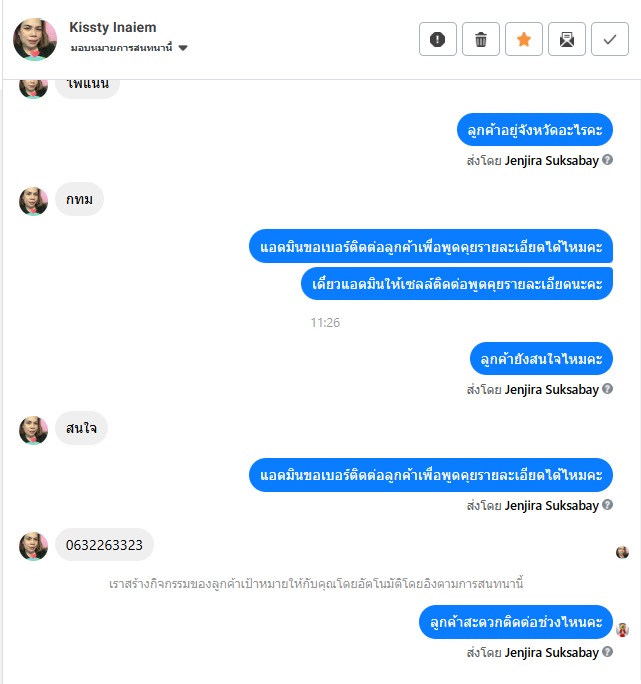Mark conversation done with checkmark button
The width and height of the screenshot is (641, 684).
click(610, 39)
